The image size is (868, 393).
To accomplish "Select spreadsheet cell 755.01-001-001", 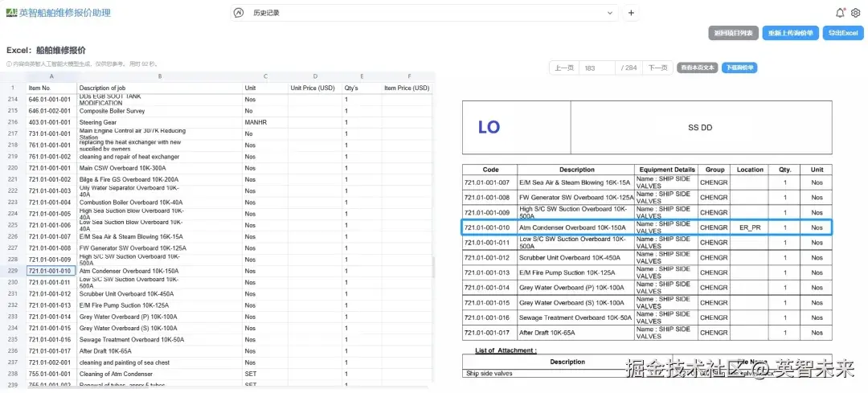I will [x=51, y=375].
